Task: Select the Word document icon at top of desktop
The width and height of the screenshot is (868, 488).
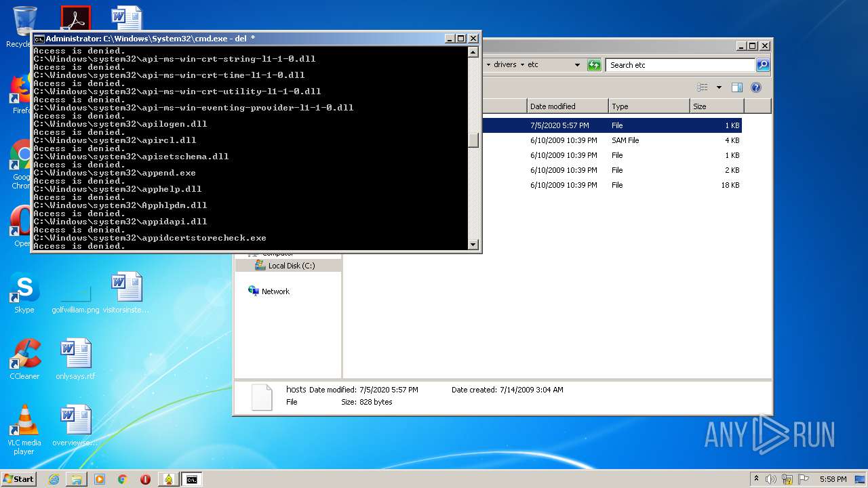Action: [127, 18]
